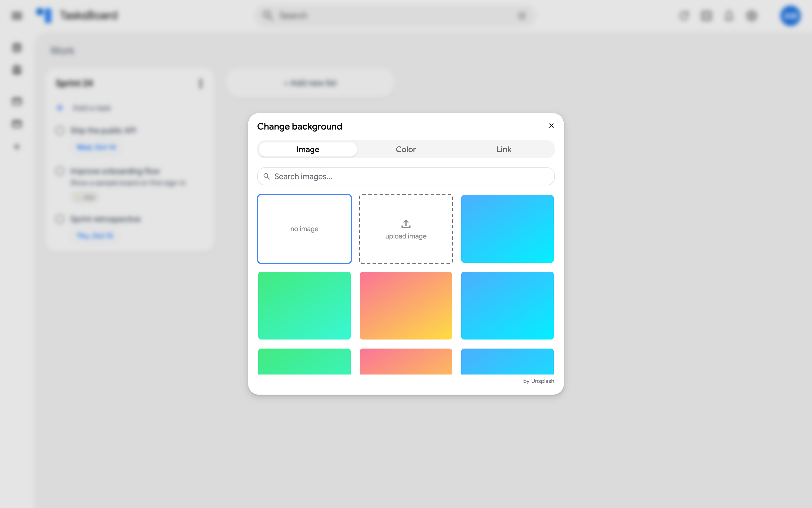Viewport: 812px width, 508px height.
Task: Pick the blue gradient in the bottom row
Action: click(507, 362)
